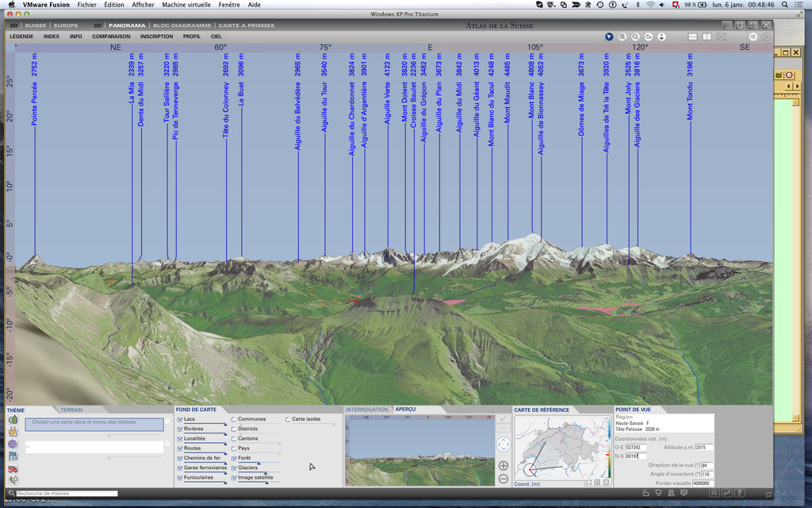812x508 pixels.
Task: Toggle the Carte isolée checkbox
Action: (x=288, y=419)
